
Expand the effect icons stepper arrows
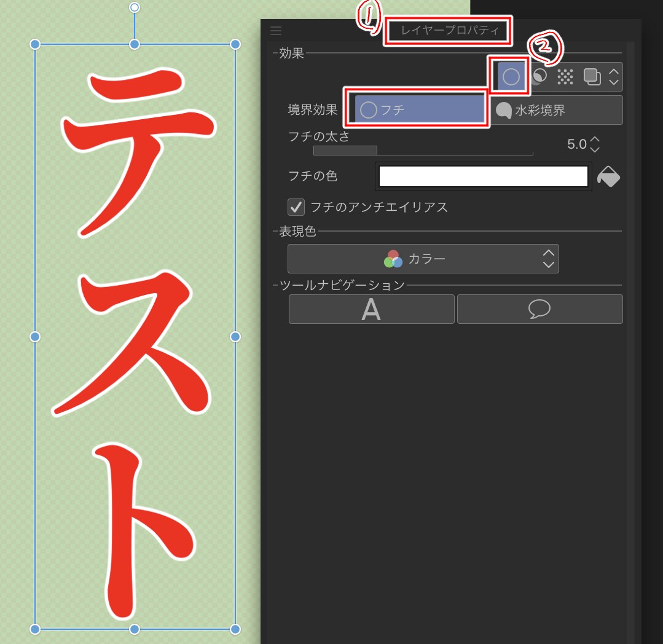pyautogui.click(x=613, y=77)
